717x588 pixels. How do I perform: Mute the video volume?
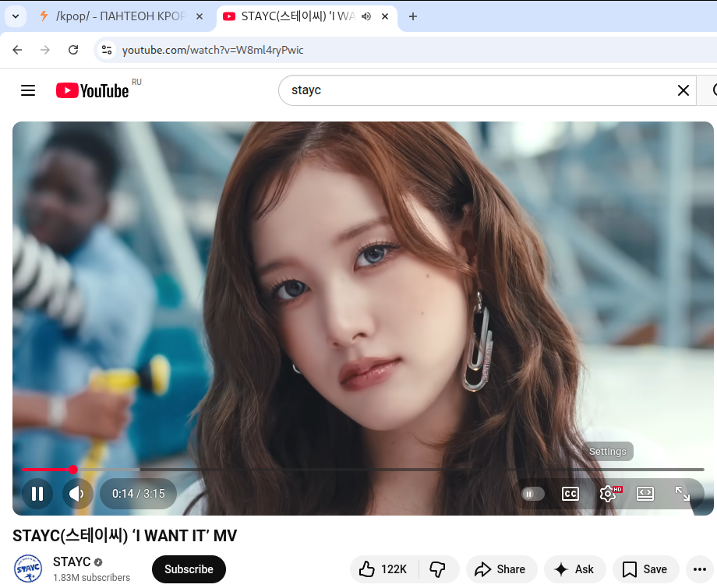tap(77, 494)
